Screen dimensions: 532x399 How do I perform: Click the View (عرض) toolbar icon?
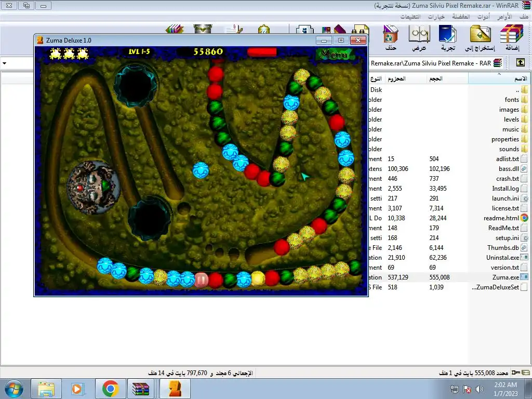pyautogui.click(x=419, y=37)
